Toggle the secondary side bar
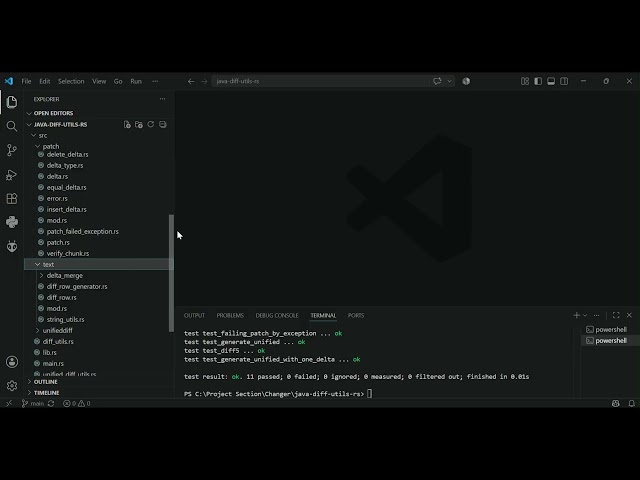This screenshot has height=480, width=640. (564, 81)
